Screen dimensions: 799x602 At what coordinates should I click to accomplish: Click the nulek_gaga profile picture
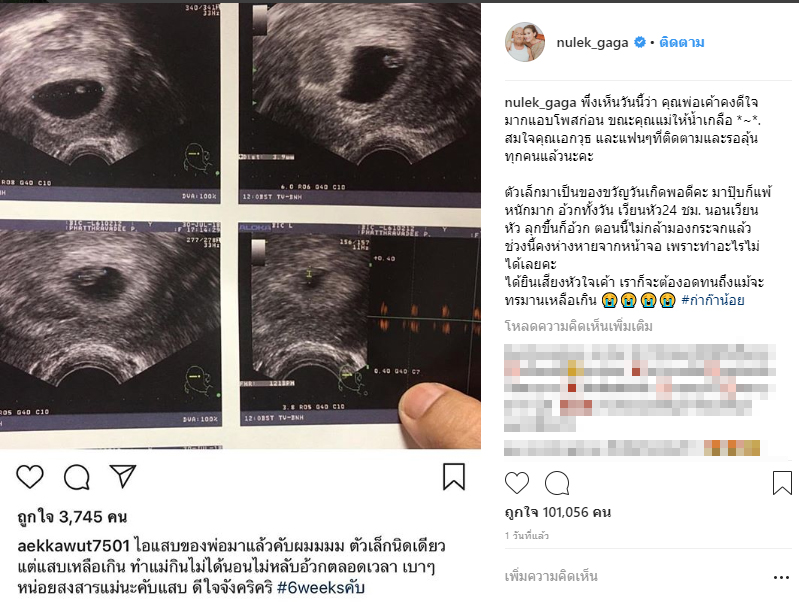[524, 42]
